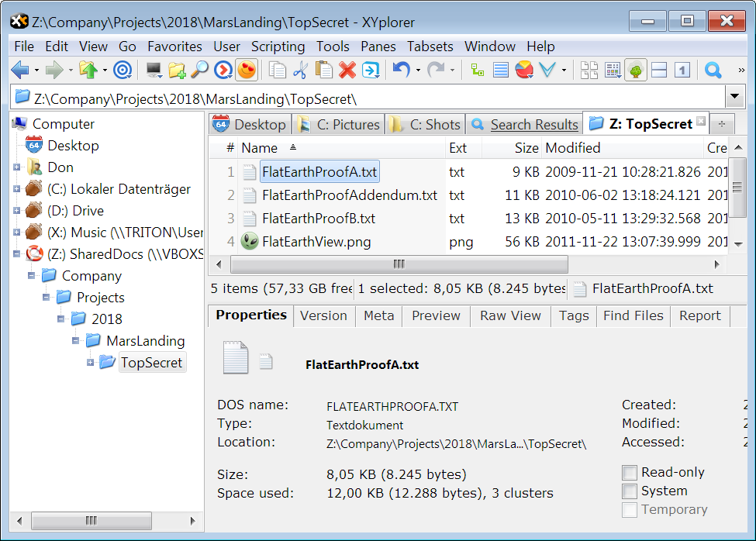The image size is (756, 541).
Task: Sort by the Modified column header
Action: [572, 148]
